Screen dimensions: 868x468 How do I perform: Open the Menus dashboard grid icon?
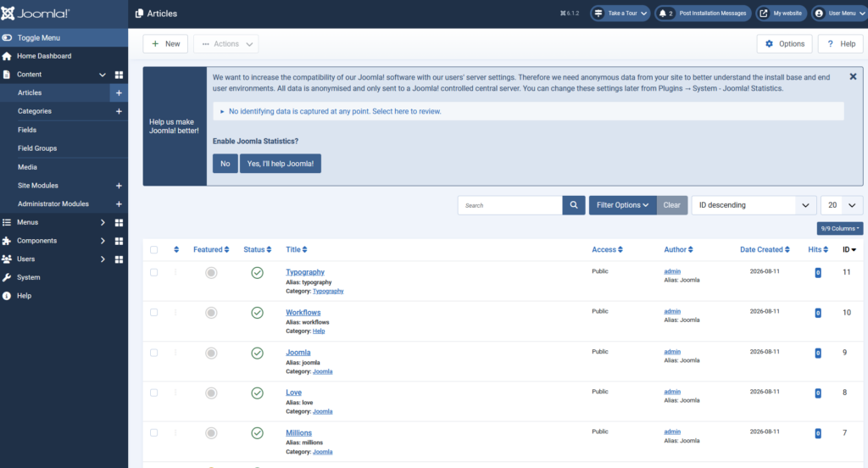tap(119, 222)
